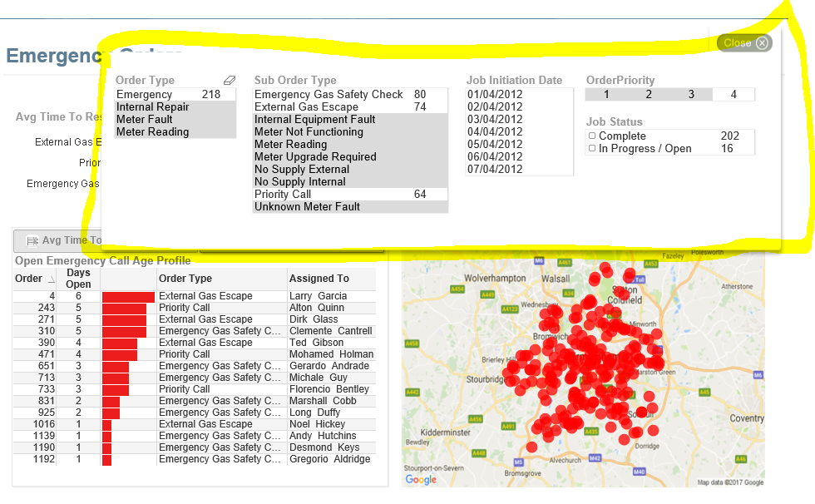Screen dimensions: 815x504
Task: Select Emergency order type
Action: [x=175, y=95]
